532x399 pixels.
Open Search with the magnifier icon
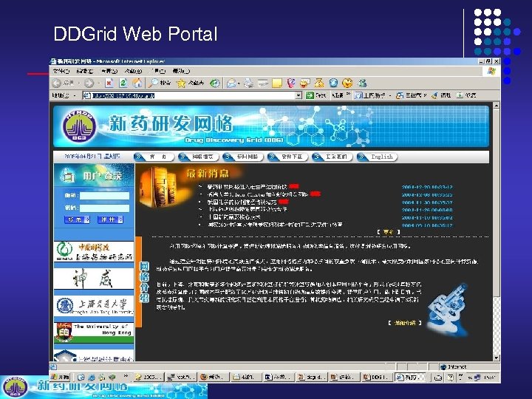(160, 83)
